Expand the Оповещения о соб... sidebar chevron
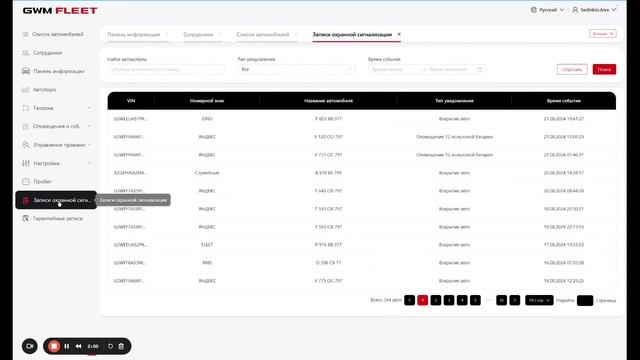Image resolution: width=640 pixels, height=360 pixels. tap(89, 126)
